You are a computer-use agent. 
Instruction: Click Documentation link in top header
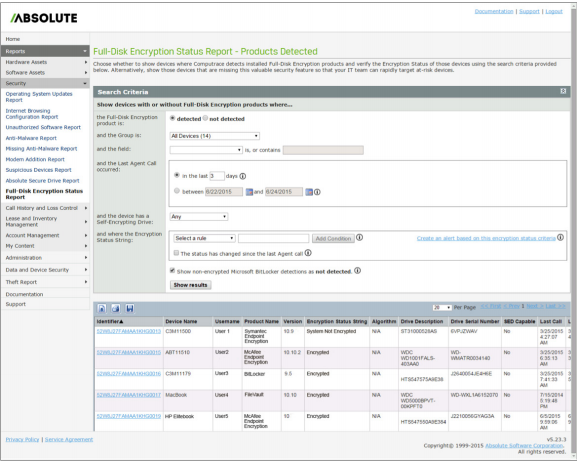494,11
